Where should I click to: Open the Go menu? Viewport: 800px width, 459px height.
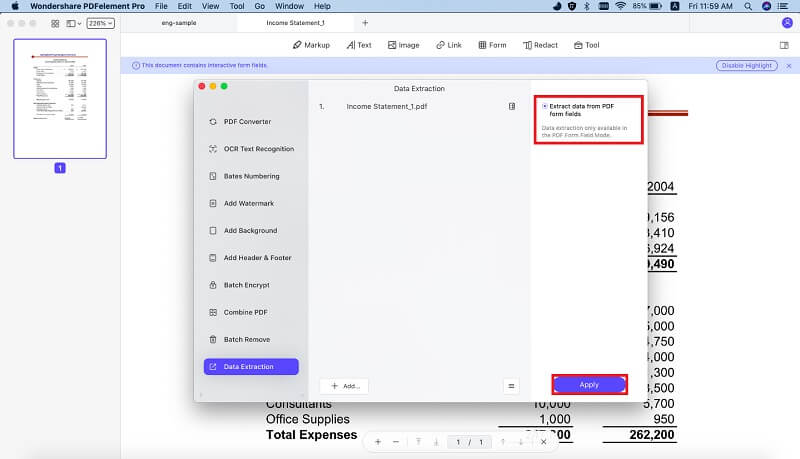pos(260,6)
